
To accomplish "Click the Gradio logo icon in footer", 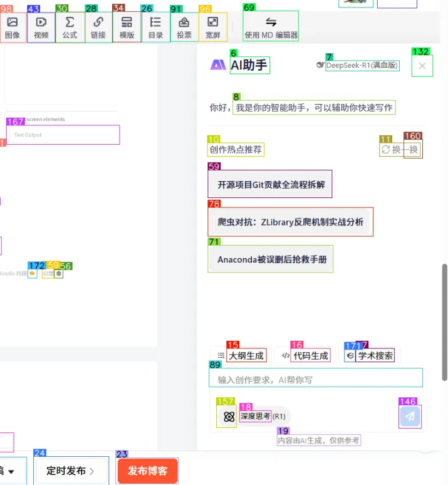I will 32,273.
